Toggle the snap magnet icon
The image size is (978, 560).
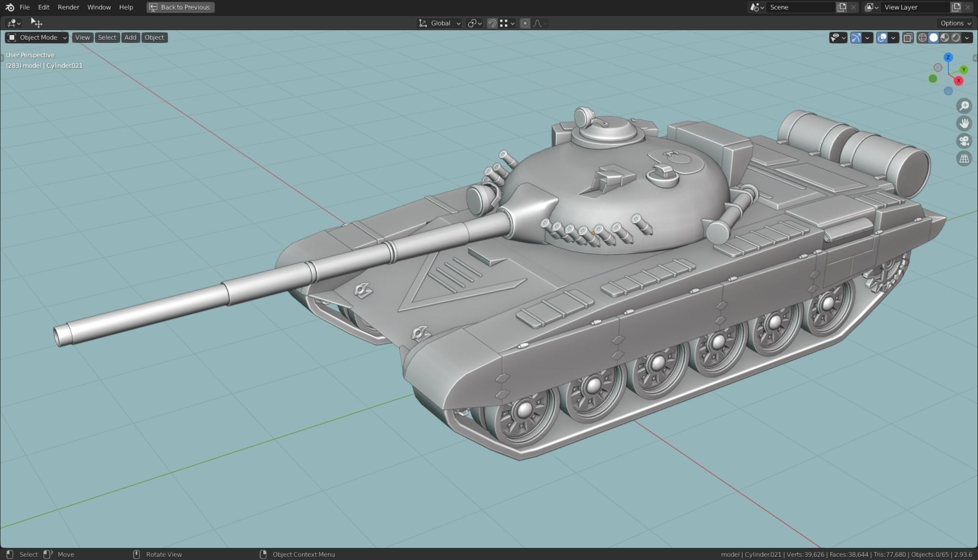(x=492, y=23)
